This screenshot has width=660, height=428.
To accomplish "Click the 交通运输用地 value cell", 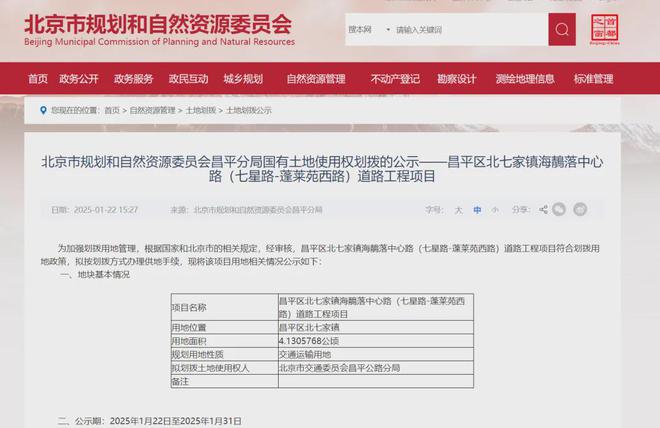I will [x=376, y=354].
